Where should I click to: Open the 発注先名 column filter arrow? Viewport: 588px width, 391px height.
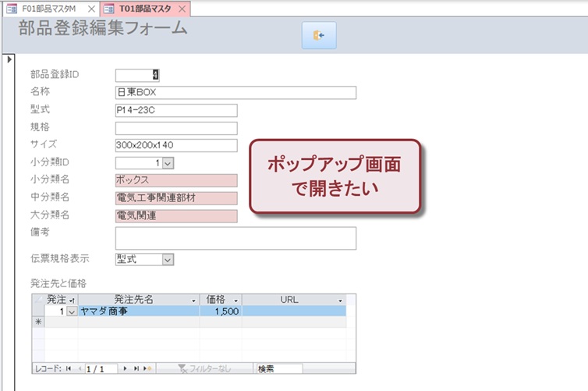pyautogui.click(x=194, y=300)
